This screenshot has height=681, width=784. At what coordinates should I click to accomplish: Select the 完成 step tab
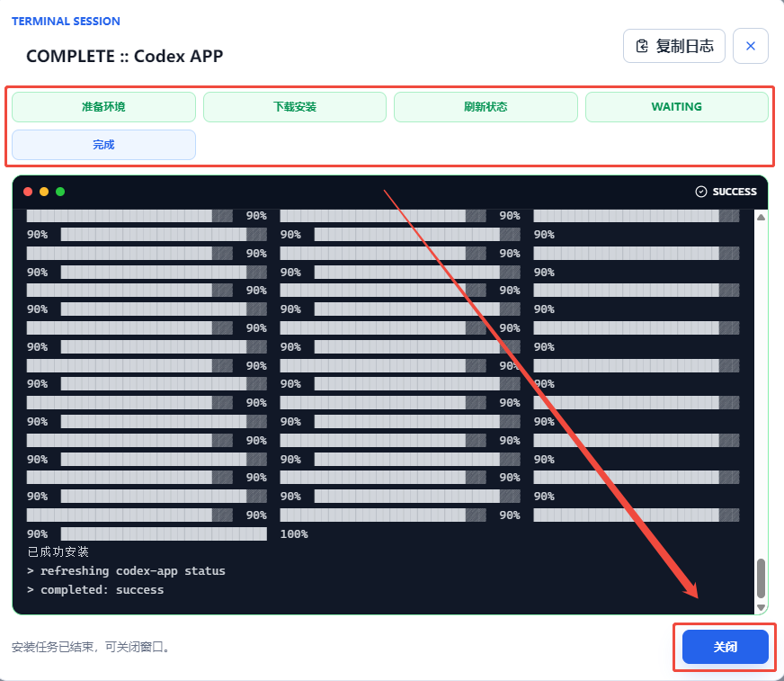click(x=103, y=145)
